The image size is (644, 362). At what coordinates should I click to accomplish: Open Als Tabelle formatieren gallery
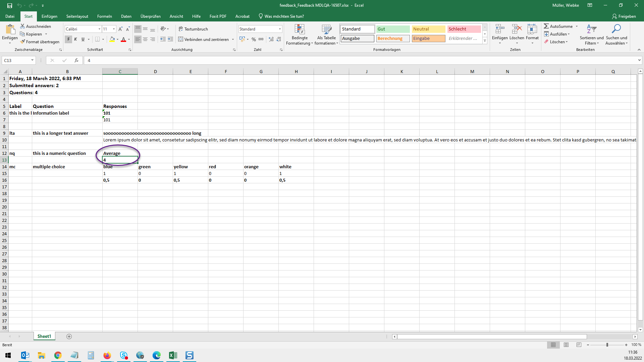coord(326,35)
